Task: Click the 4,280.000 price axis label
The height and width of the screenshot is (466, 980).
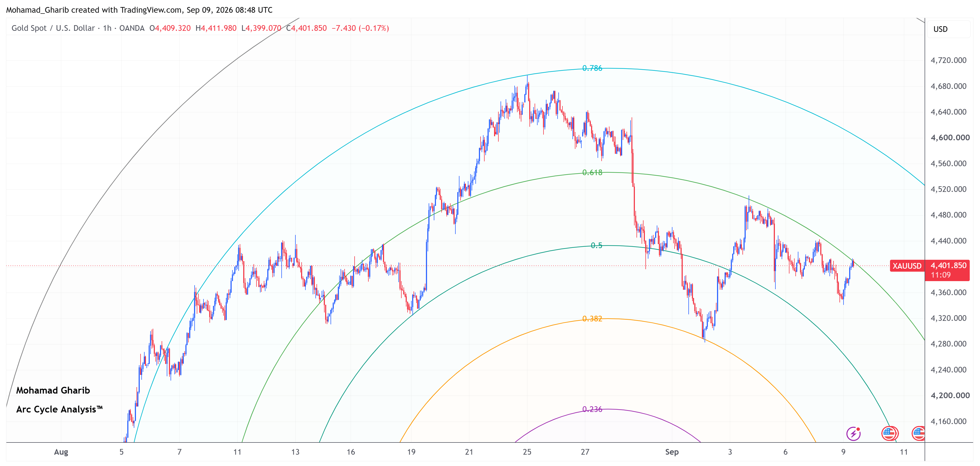Action: pos(948,344)
